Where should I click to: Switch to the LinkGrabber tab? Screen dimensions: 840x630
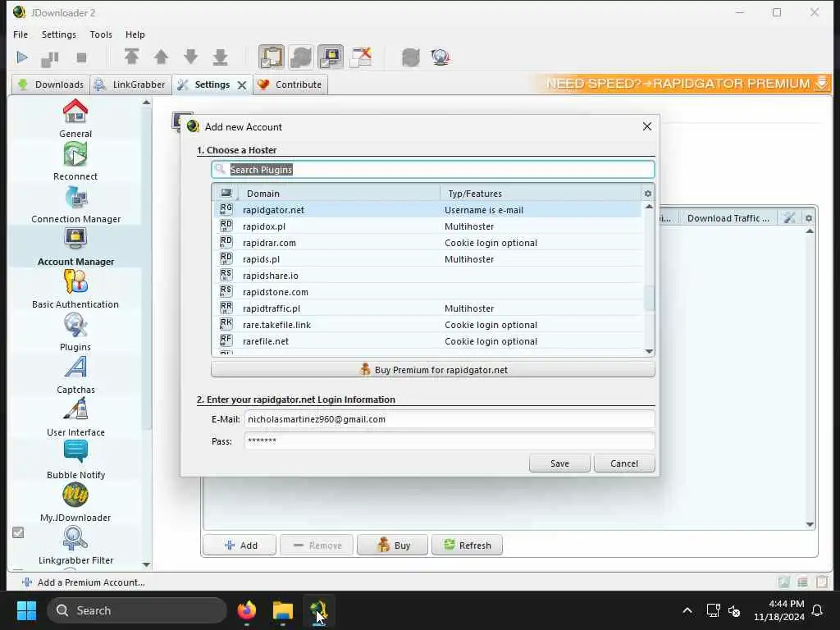130,84
